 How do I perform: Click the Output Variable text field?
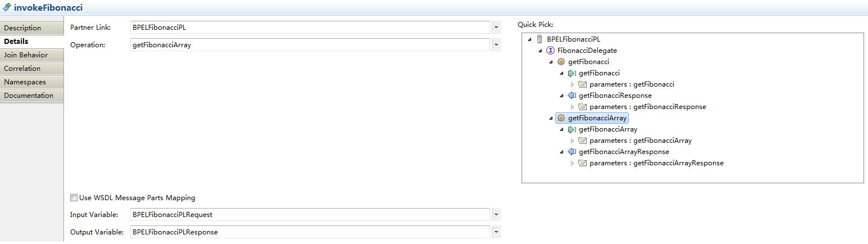click(x=309, y=232)
